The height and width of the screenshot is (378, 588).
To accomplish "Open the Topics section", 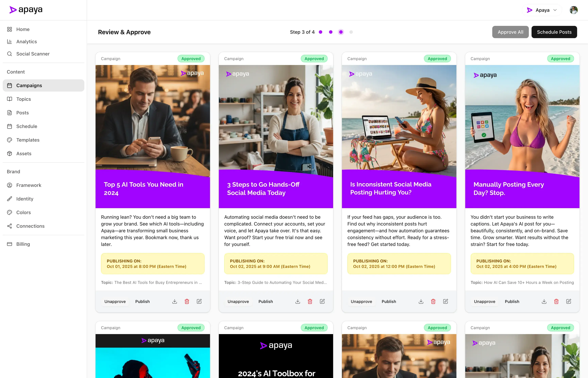I will [x=23, y=99].
